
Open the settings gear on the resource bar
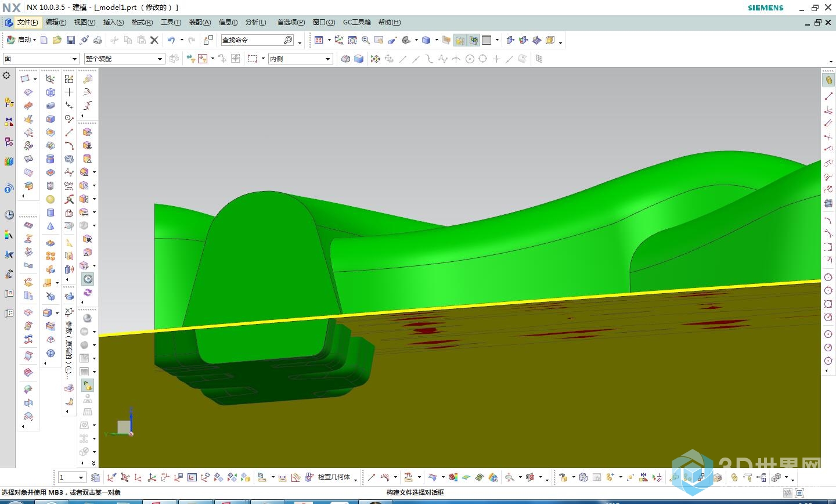(x=7, y=76)
